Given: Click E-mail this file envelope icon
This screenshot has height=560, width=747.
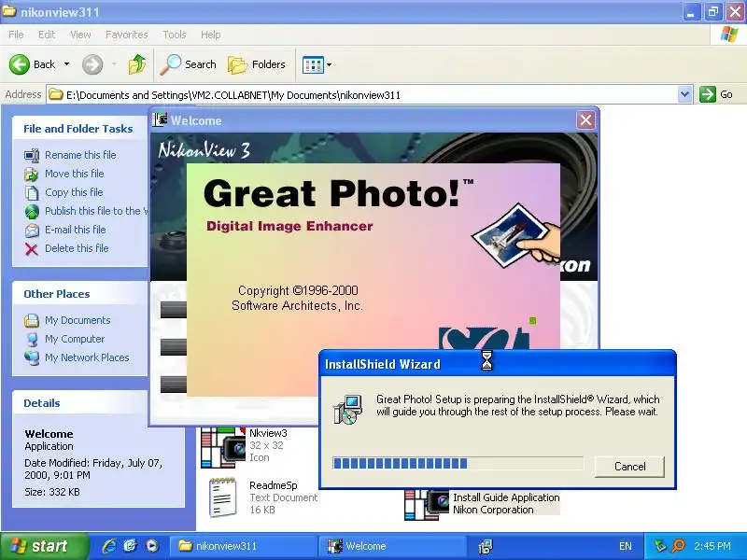Looking at the screenshot, I should click(x=32, y=231).
